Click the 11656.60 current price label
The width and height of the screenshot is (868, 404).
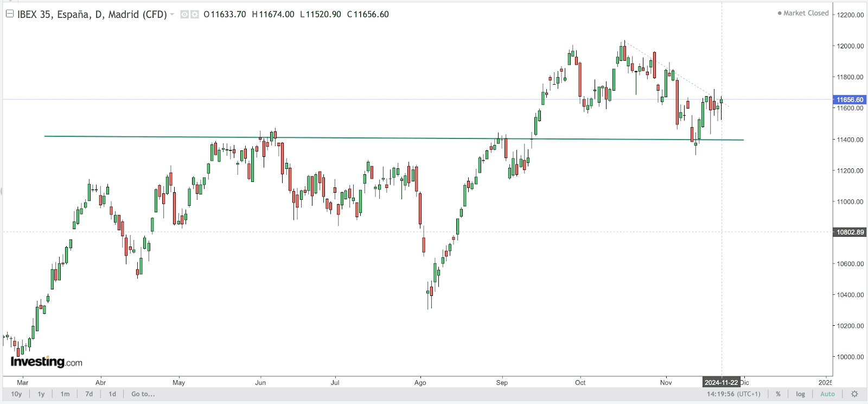click(x=850, y=100)
